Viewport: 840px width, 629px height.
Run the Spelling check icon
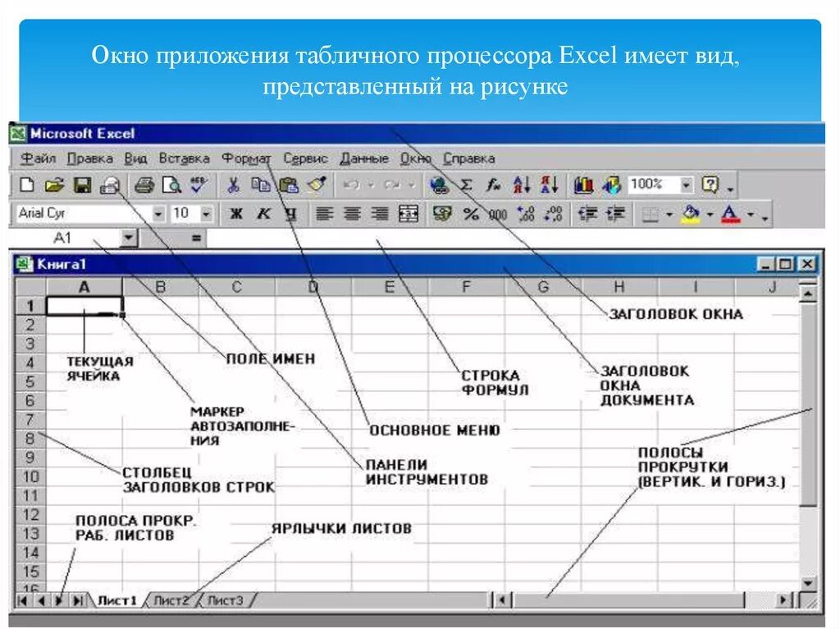coord(199,185)
